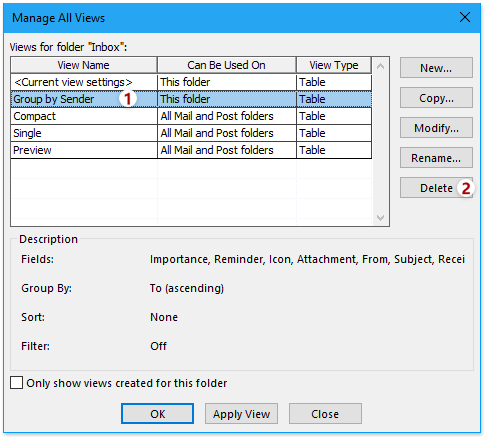Click the list scrollbar up arrow
Viewport: 485px width, 437px height.
pos(380,66)
